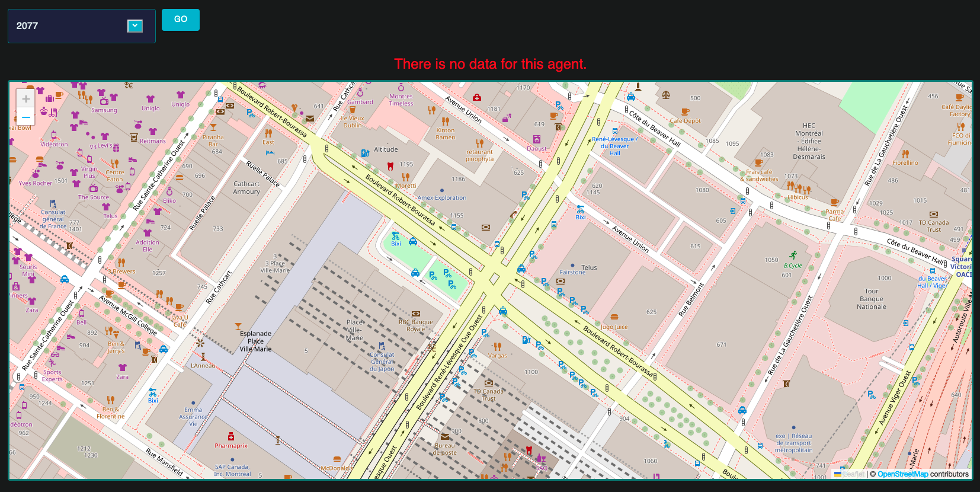Click the Consulat Général du Japon flag icon
980x492 pixels.
[382, 346]
